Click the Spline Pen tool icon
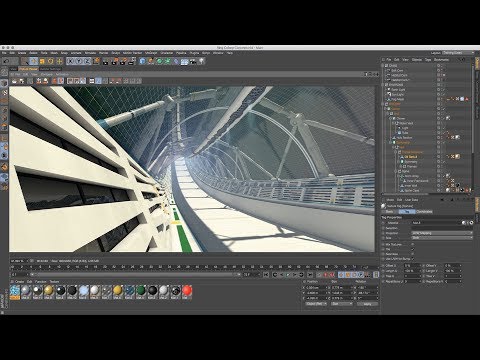Image resolution: width=480 pixels, height=360 pixels. tap(151, 61)
